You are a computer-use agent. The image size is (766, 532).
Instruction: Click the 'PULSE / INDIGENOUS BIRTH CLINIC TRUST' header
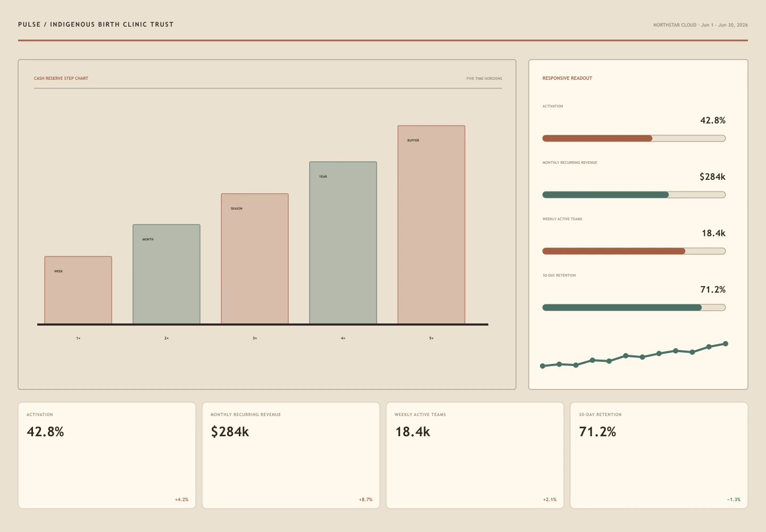[x=96, y=24]
